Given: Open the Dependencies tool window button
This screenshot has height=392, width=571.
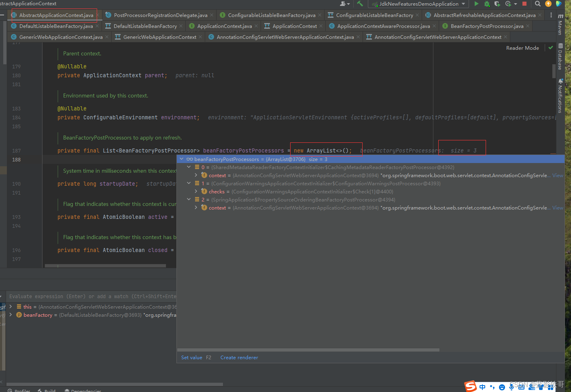Looking at the screenshot, I should [x=83, y=390].
